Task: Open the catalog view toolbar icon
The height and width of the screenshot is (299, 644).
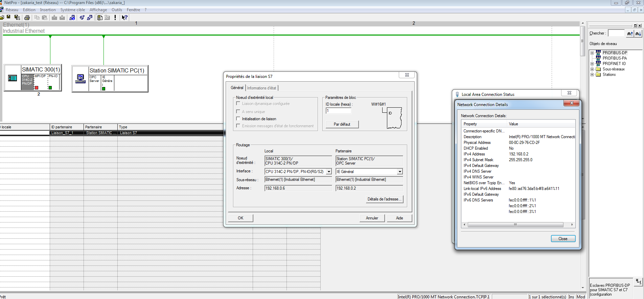Action: point(100,17)
